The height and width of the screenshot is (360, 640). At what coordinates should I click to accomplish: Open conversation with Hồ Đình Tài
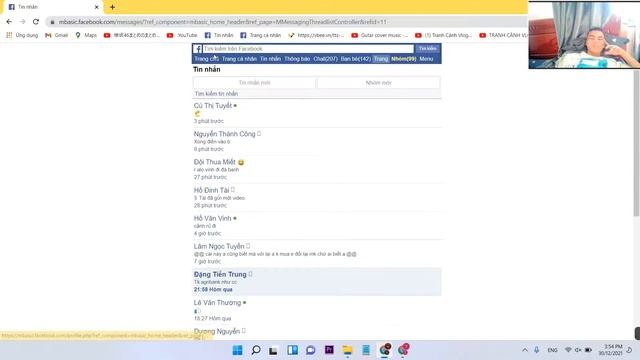point(211,190)
